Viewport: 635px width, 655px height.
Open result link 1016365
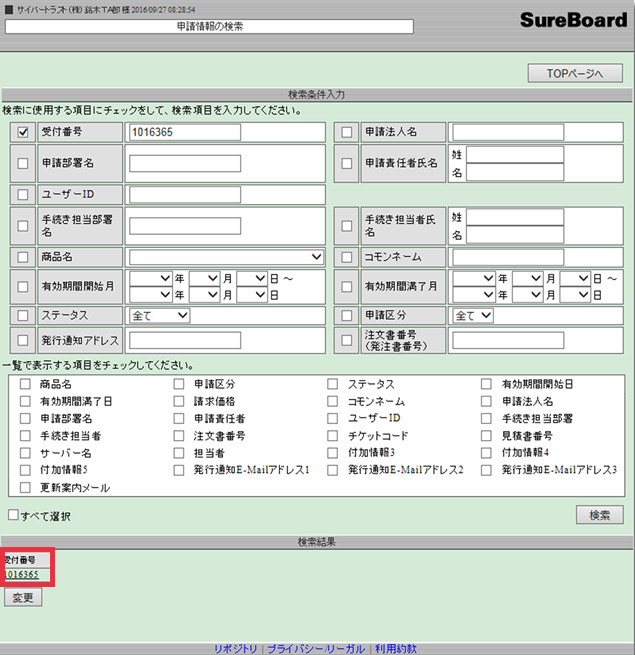click(21, 575)
